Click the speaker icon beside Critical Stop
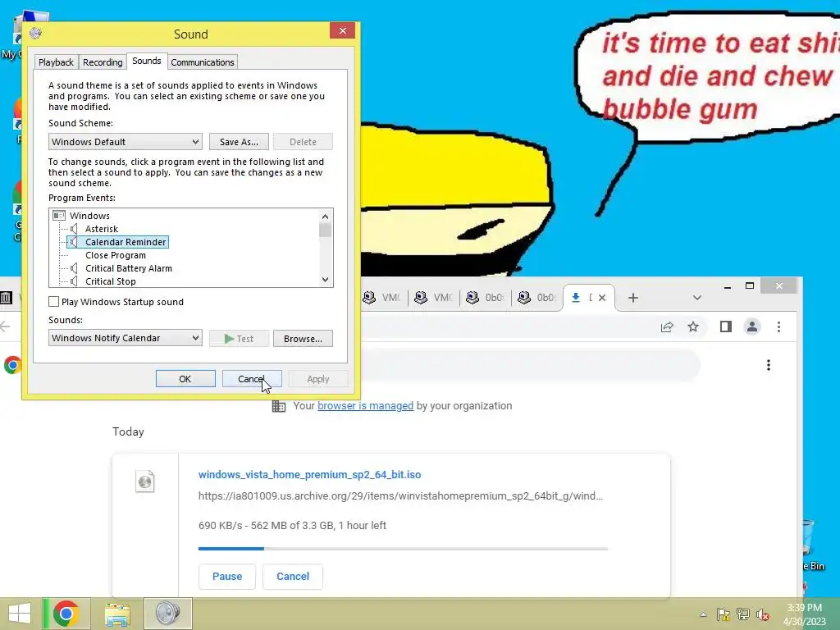840x630 pixels. click(x=75, y=281)
